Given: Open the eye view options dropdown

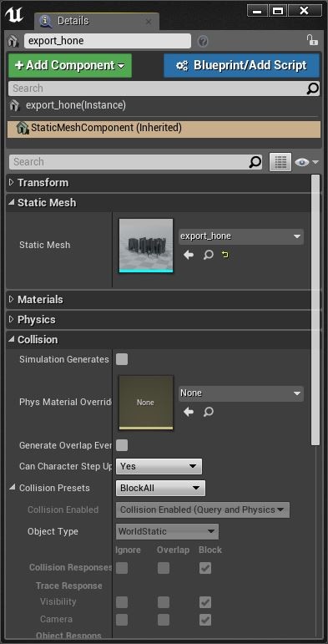Looking at the screenshot, I should click(x=306, y=162).
